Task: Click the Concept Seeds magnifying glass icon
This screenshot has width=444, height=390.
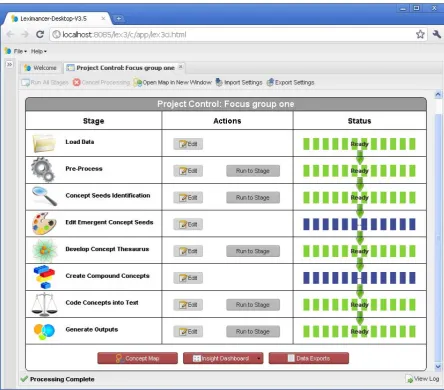Action: coord(44,196)
